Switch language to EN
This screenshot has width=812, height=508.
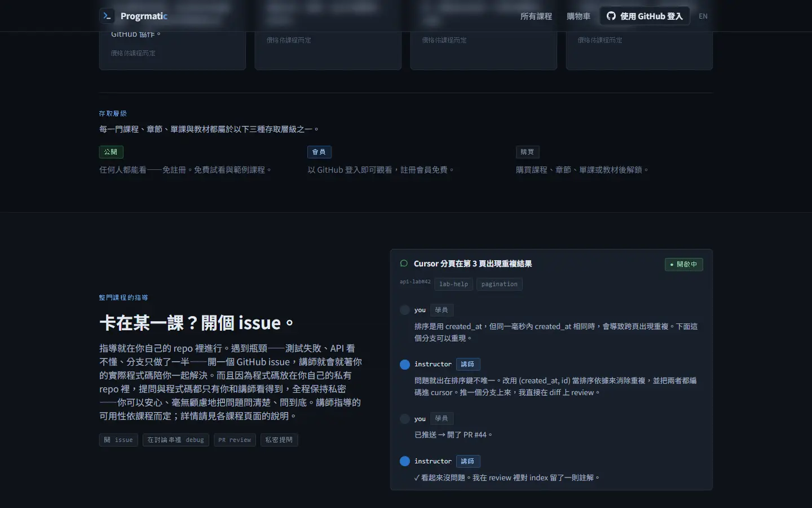click(703, 16)
